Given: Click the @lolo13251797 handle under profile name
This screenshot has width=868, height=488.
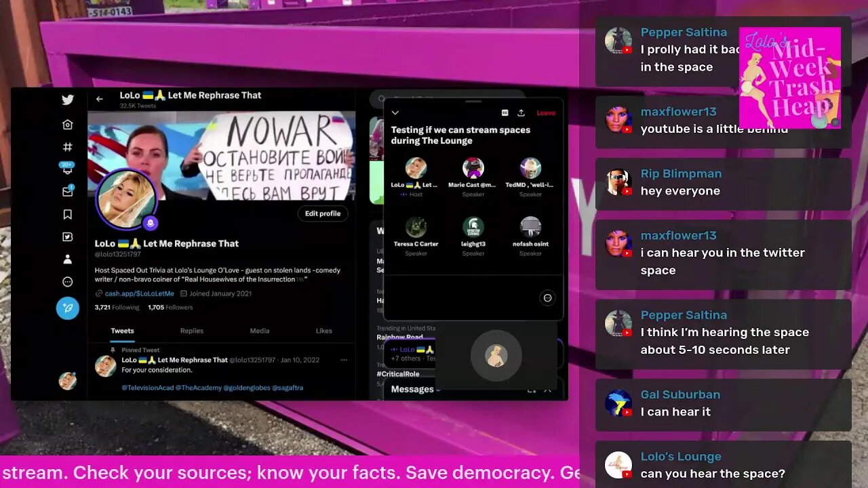Looking at the screenshot, I should point(118,254).
